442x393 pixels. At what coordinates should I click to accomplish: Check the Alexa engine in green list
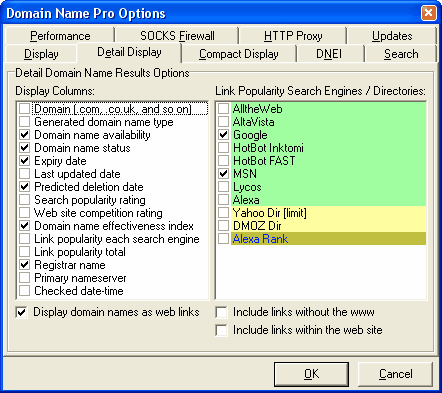[x=223, y=200]
